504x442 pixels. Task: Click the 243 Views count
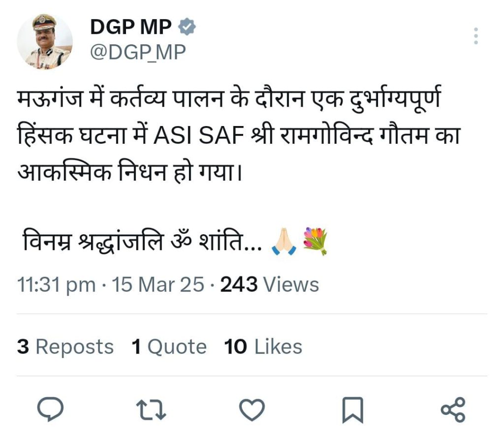(269, 284)
